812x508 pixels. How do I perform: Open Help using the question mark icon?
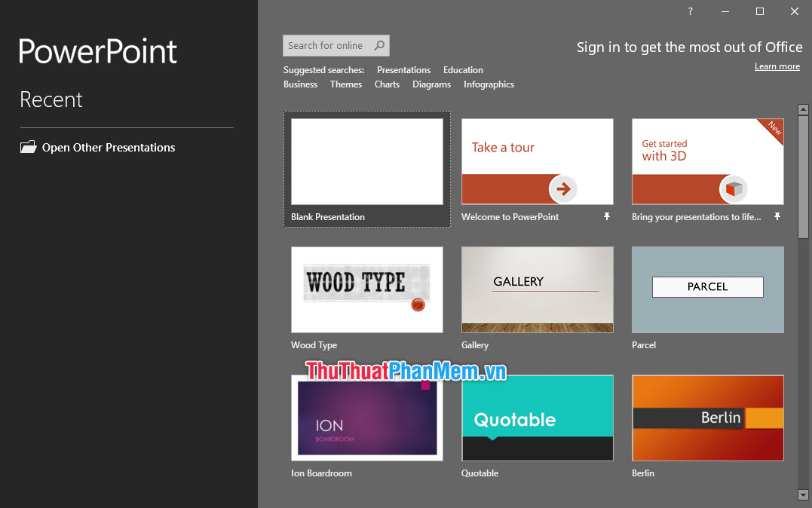690,11
